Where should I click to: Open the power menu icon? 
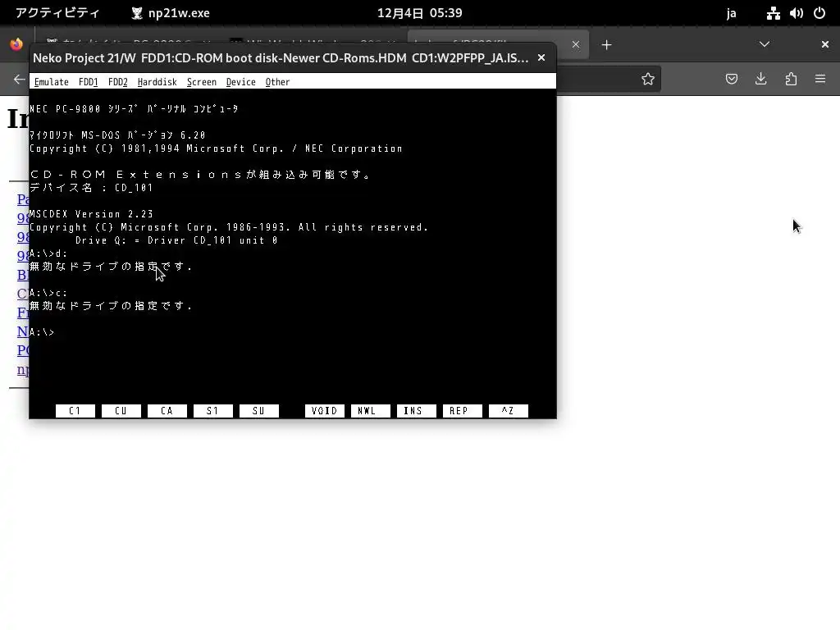(819, 13)
